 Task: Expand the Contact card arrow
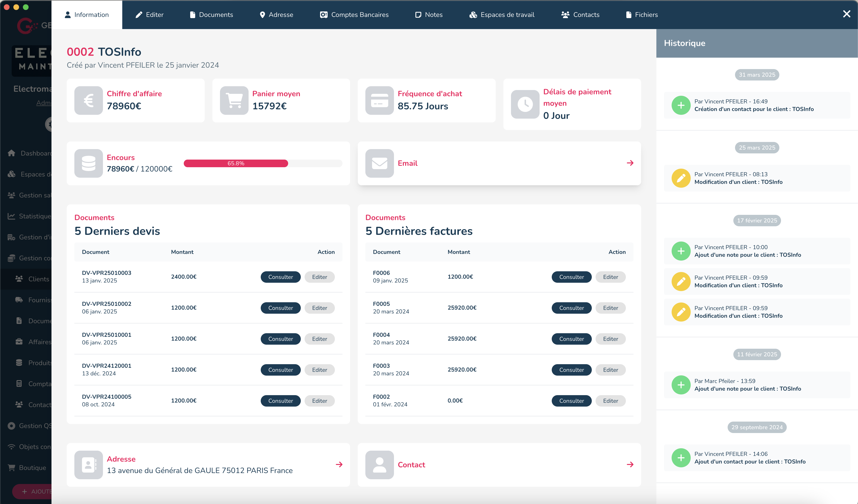point(630,464)
